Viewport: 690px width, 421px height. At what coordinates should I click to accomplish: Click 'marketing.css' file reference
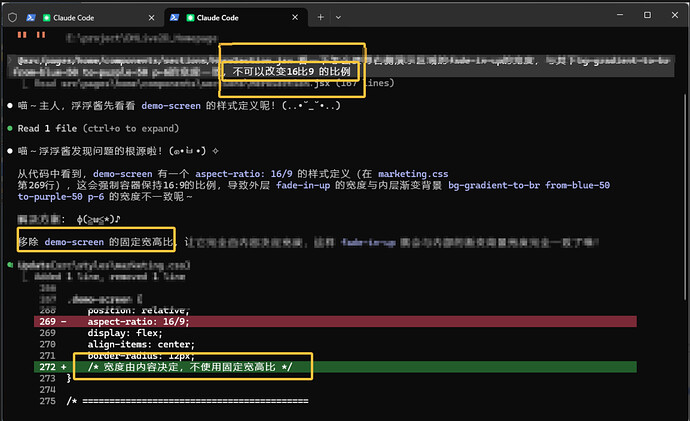point(413,174)
